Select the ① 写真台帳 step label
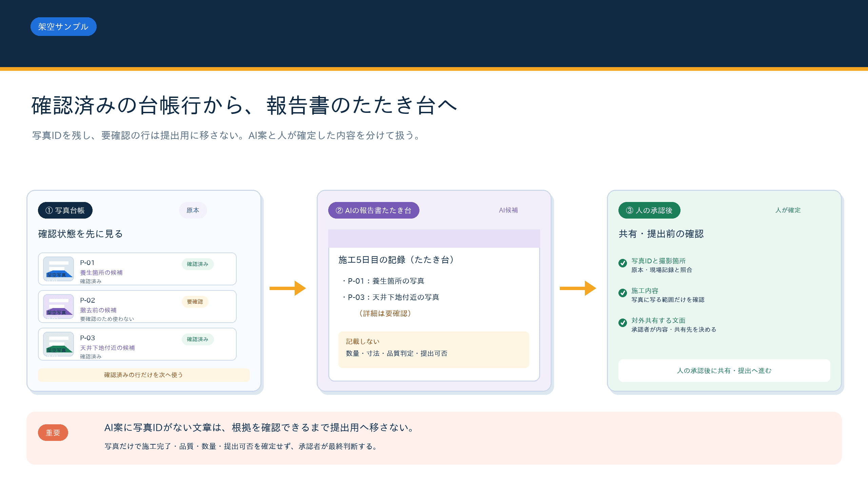 pos(65,210)
